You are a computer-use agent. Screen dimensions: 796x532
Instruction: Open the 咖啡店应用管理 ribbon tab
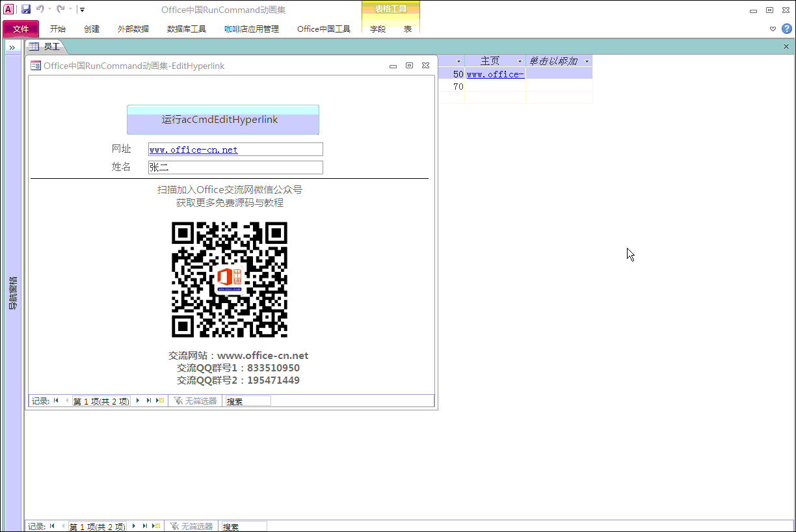(252, 29)
